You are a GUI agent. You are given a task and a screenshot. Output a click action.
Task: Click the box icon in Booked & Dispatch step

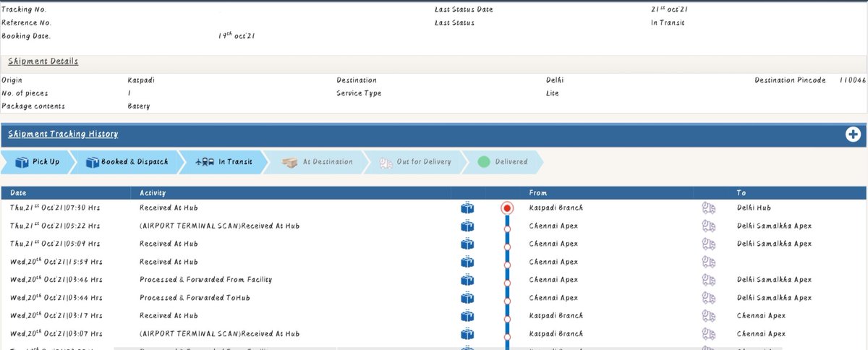92,162
